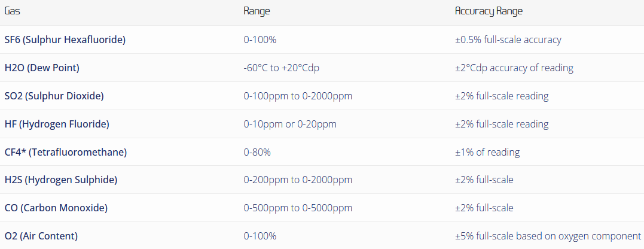Select the 0-100ppm to 0-2000ppm range value

tap(298, 96)
